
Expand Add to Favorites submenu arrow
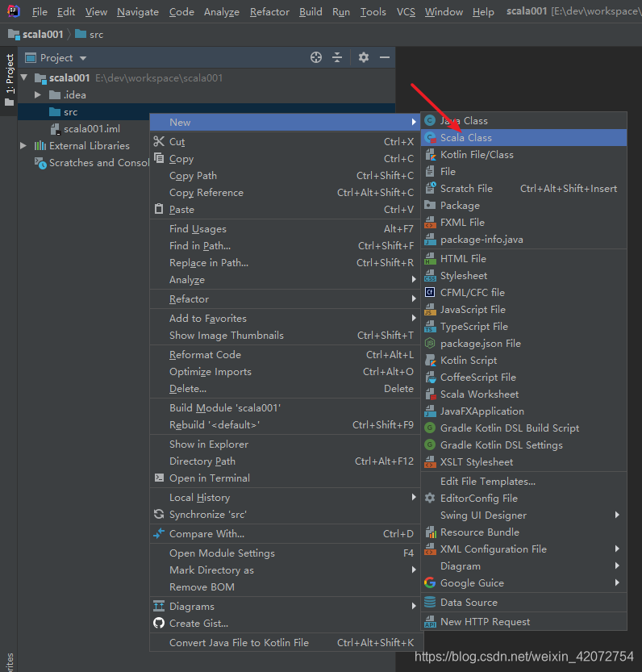pyautogui.click(x=414, y=318)
